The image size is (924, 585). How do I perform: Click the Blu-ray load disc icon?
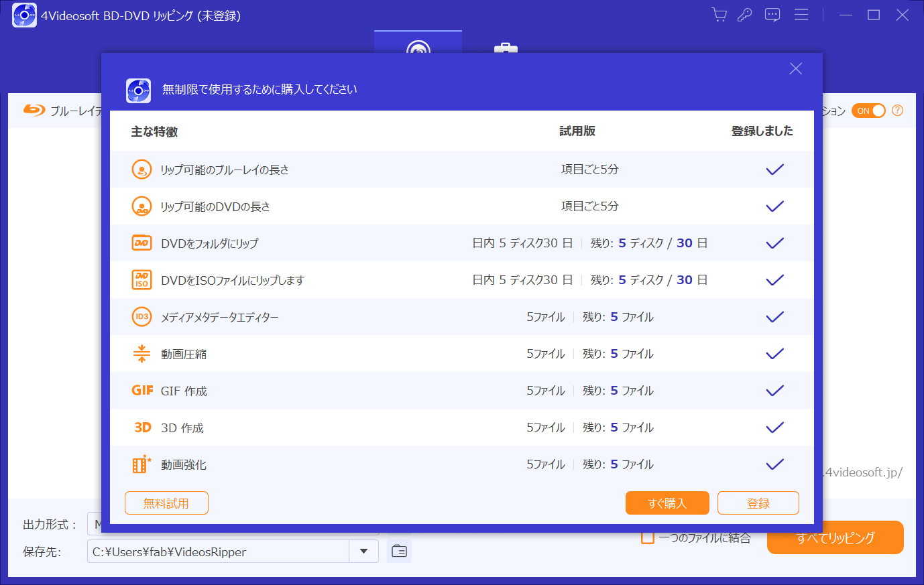(x=34, y=110)
